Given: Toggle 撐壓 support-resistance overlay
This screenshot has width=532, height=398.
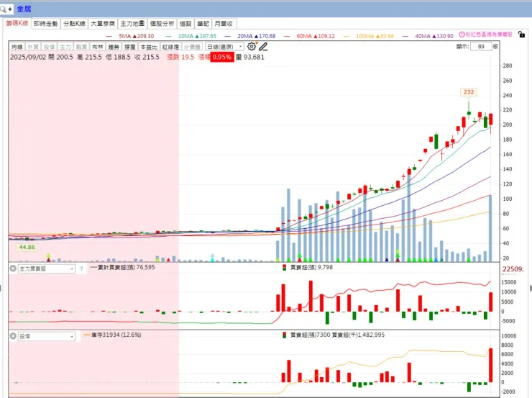Looking at the screenshot, I should [x=130, y=47].
